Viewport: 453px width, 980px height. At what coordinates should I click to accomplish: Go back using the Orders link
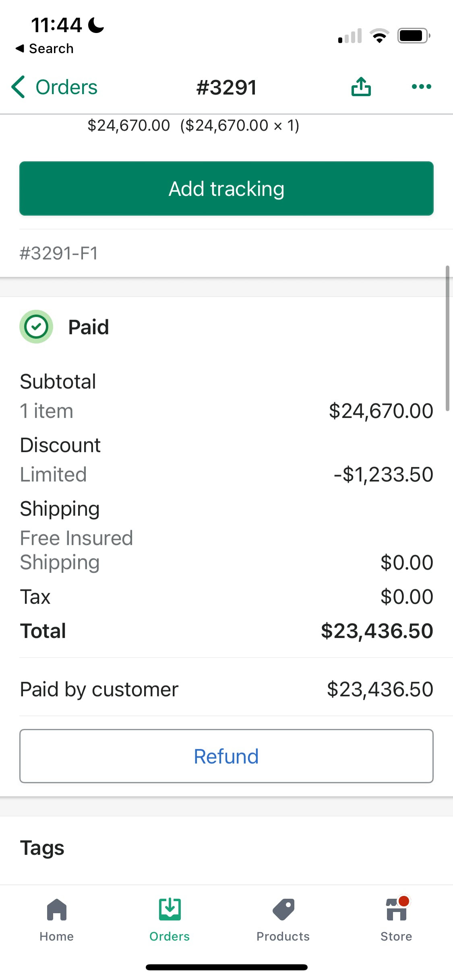click(66, 87)
